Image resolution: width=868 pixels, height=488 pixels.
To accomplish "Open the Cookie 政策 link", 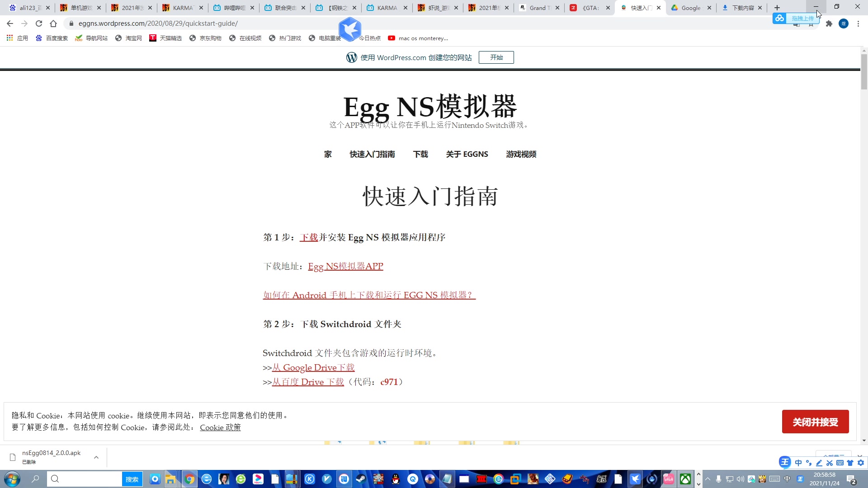I will (220, 427).
